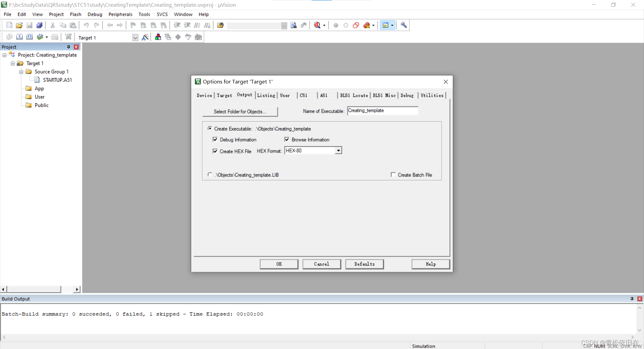Click the Defaults button
Image resolution: width=644 pixels, height=349 pixels.
(365, 264)
